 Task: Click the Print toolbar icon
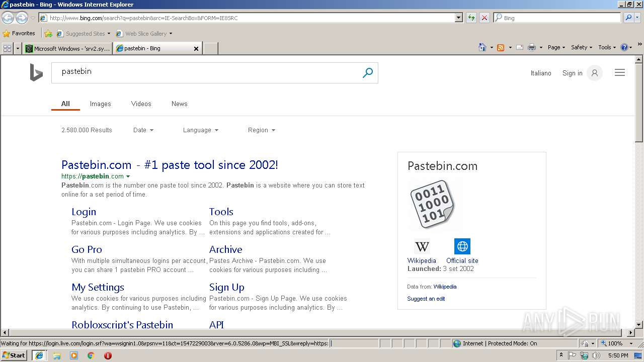click(x=532, y=47)
